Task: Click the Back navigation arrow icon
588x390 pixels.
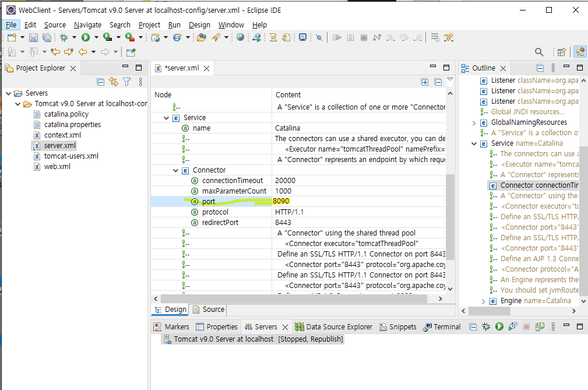Action: pyautogui.click(x=83, y=52)
